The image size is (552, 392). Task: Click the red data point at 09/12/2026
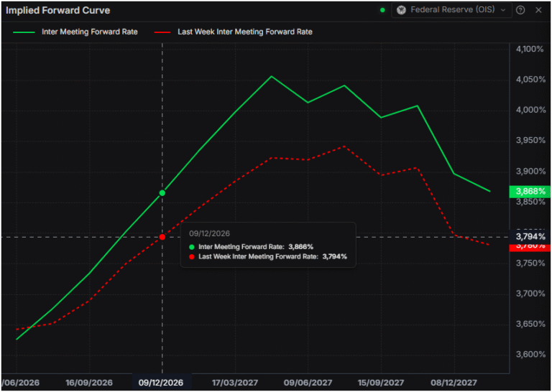162,237
